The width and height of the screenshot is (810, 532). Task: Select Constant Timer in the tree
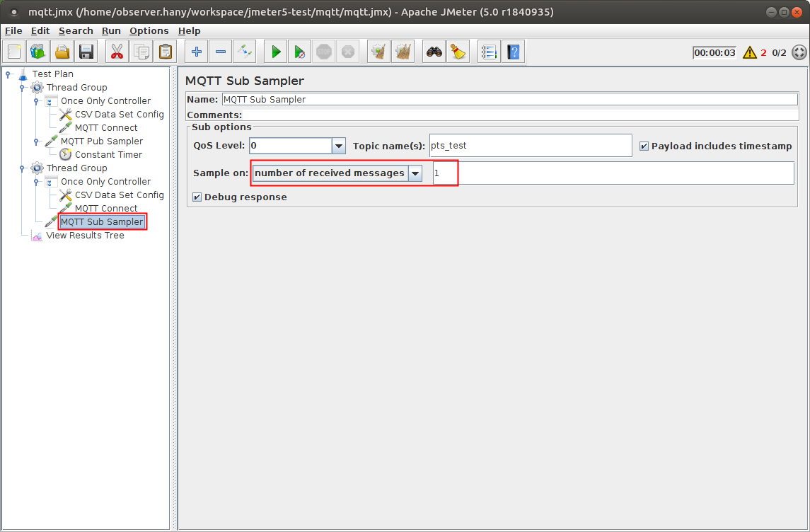(108, 155)
